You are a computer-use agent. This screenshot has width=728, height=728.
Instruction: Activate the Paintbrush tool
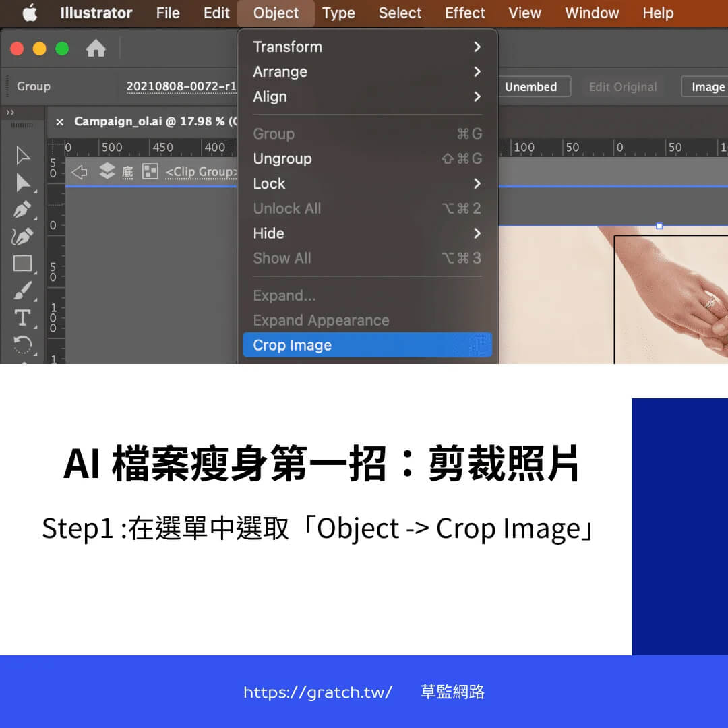click(23, 291)
